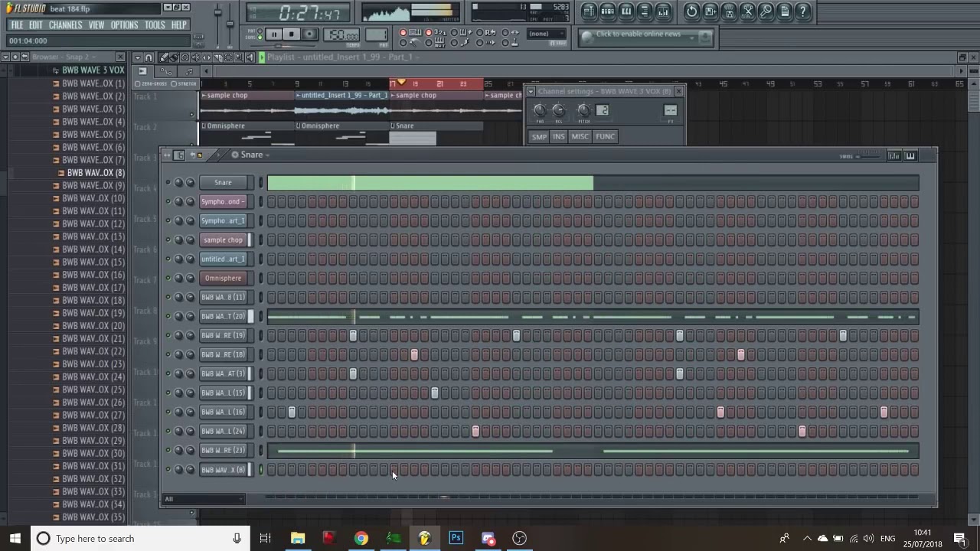The height and width of the screenshot is (551, 980).
Task: Switch to the FUNC tab in Channel settings
Action: pos(605,136)
